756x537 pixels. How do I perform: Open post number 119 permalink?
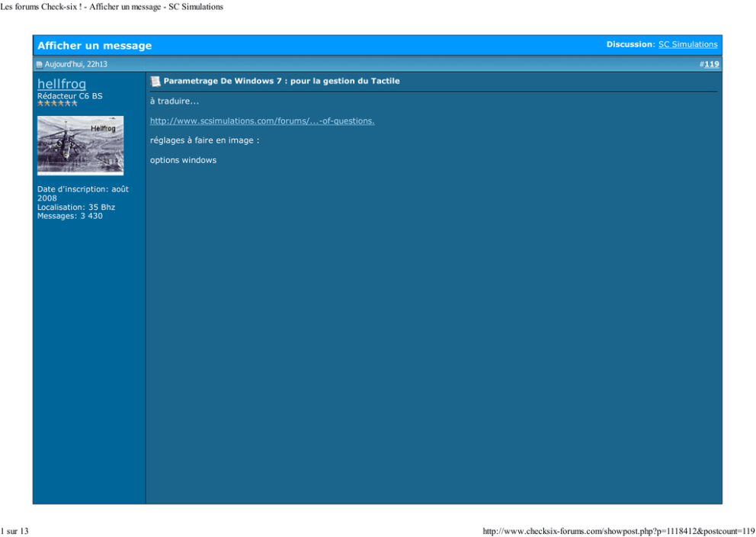click(x=712, y=64)
